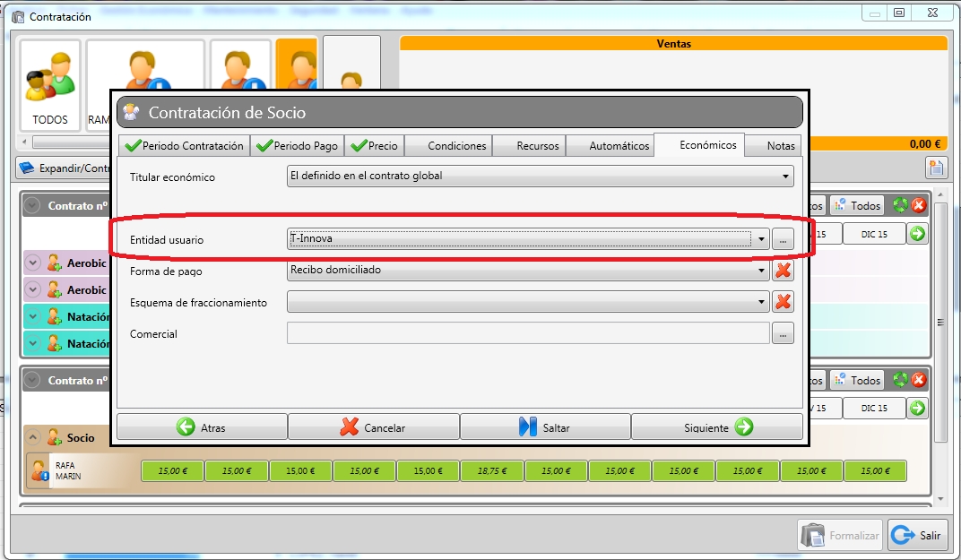961x560 pixels.
Task: Open the Esquema de fraccionamiento dropdown
Action: [x=528, y=301]
